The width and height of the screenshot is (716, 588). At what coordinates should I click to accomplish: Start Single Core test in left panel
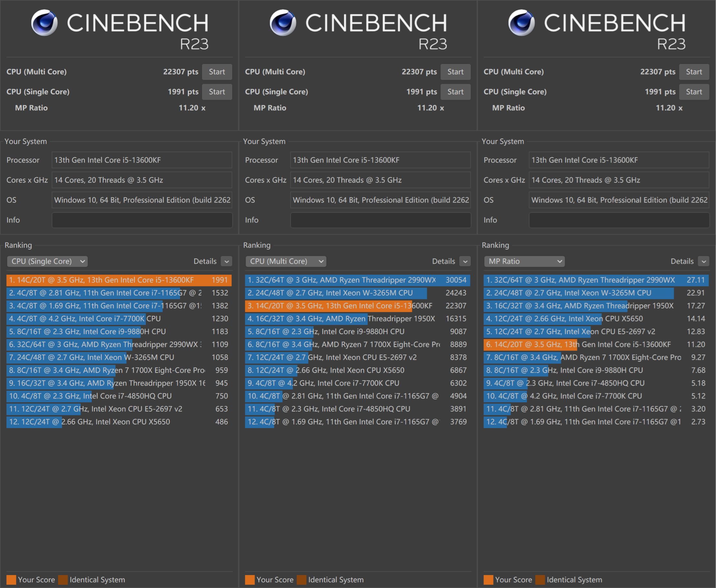217,92
